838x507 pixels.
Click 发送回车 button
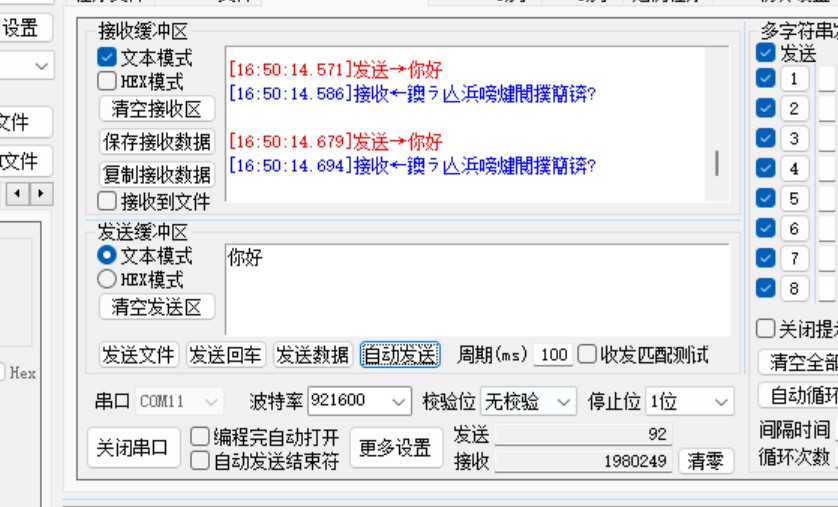[x=226, y=355]
